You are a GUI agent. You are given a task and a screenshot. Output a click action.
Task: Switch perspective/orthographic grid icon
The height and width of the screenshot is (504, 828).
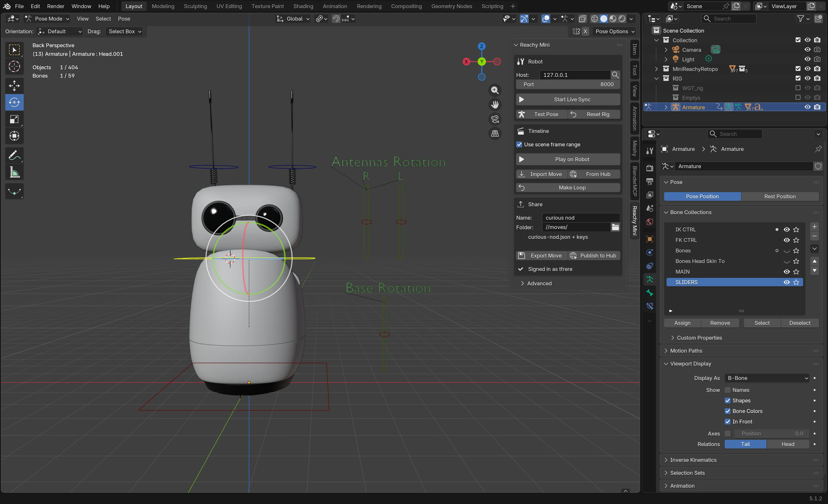[x=495, y=133]
